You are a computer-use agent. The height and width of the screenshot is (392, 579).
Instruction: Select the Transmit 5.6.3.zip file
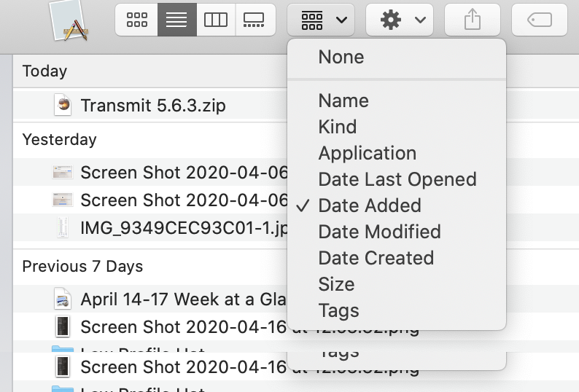[x=153, y=106]
